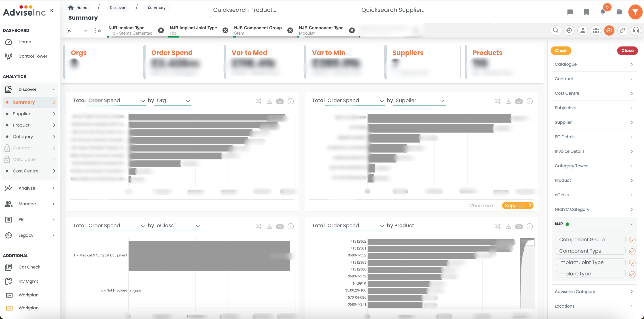Image resolution: width=644 pixels, height=319 pixels.
Task: Collapse the sidebar with the double-chevron icon
Action: pyautogui.click(x=51, y=10)
